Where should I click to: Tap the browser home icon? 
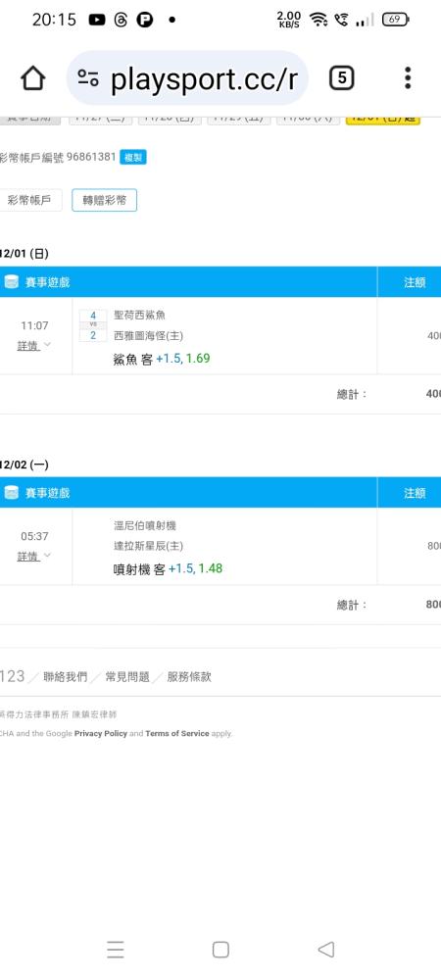33,78
